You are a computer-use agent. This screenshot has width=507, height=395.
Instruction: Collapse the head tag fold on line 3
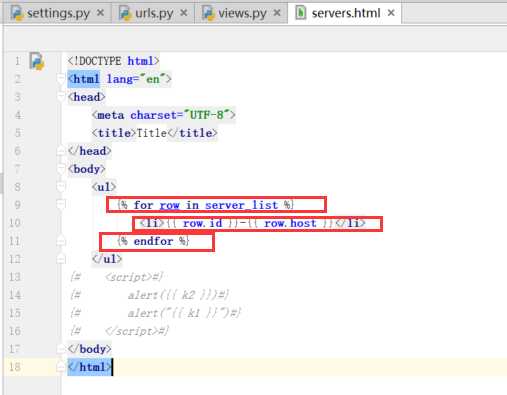point(61,97)
